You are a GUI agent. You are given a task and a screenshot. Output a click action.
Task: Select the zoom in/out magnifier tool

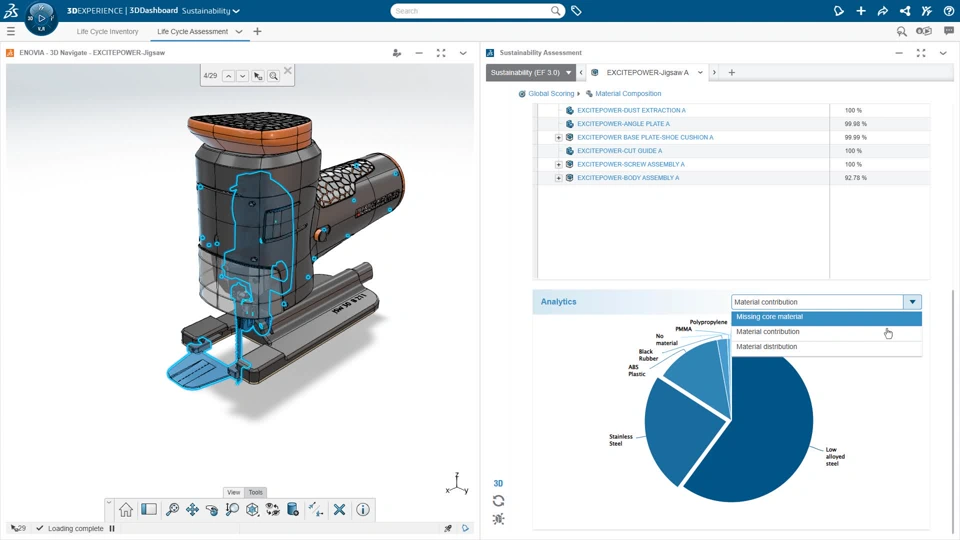pyautogui.click(x=232, y=509)
